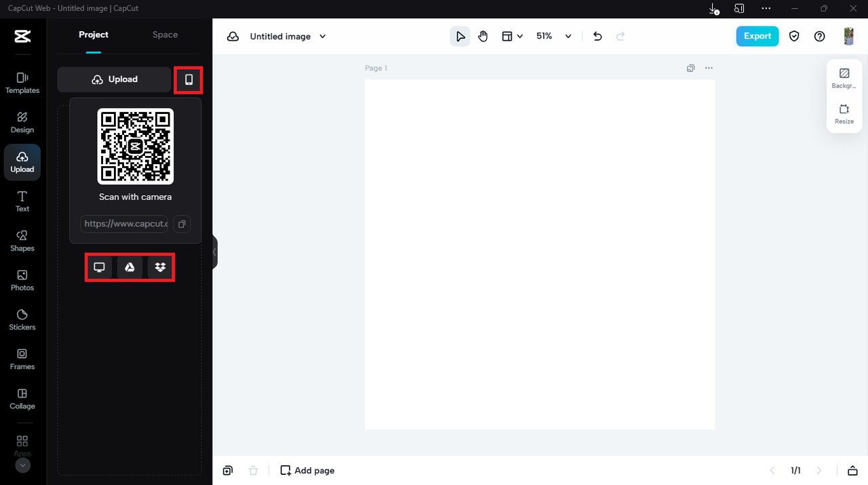Screen dimensions: 868x485
Task: Duplicate Page 1 using copy icon
Action: coord(690,68)
